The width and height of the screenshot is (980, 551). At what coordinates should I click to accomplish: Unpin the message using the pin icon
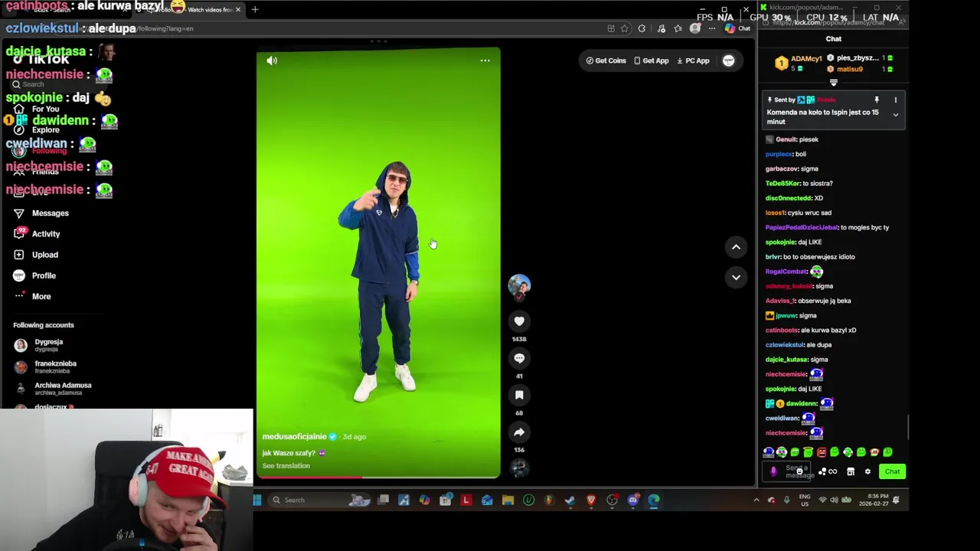tap(877, 99)
